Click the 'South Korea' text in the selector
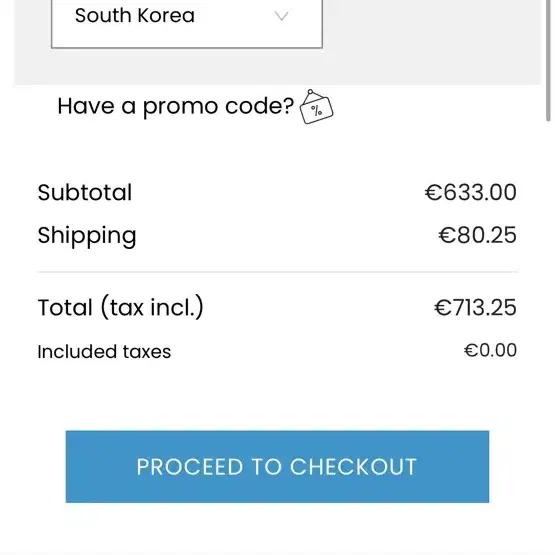The height and width of the screenshot is (555, 555). click(135, 16)
